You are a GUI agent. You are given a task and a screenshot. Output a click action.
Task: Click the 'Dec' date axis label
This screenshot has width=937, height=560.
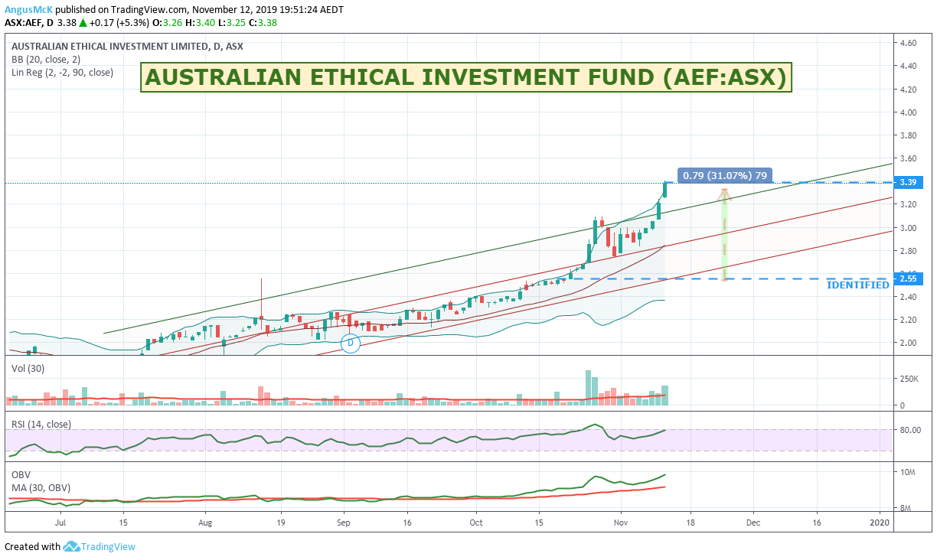[x=753, y=523]
